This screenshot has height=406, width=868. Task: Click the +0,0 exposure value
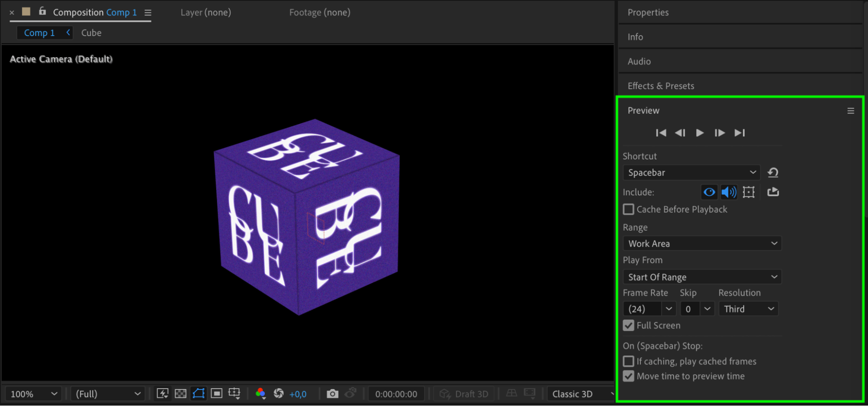[x=298, y=394]
